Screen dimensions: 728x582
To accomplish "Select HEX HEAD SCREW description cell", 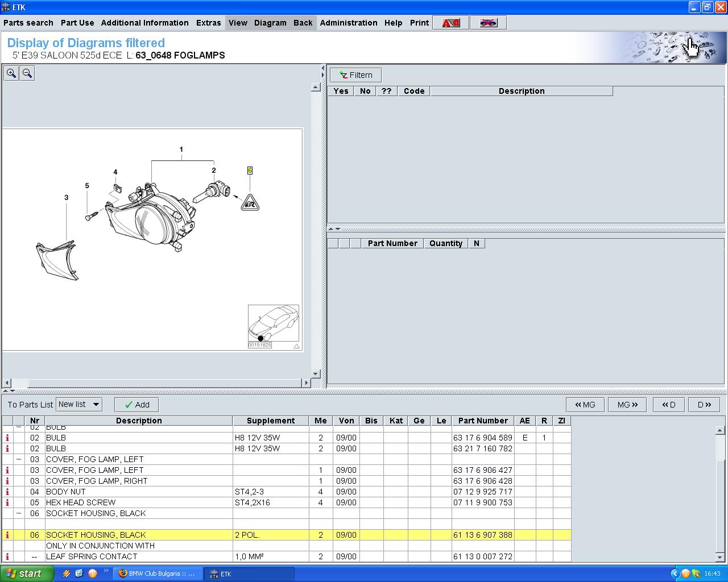I will pyautogui.click(x=139, y=502).
